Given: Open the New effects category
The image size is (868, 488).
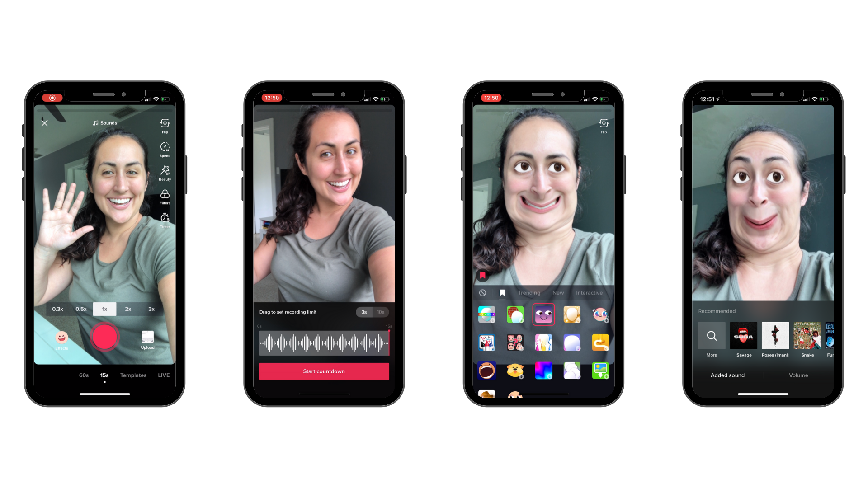Looking at the screenshot, I should (557, 292).
